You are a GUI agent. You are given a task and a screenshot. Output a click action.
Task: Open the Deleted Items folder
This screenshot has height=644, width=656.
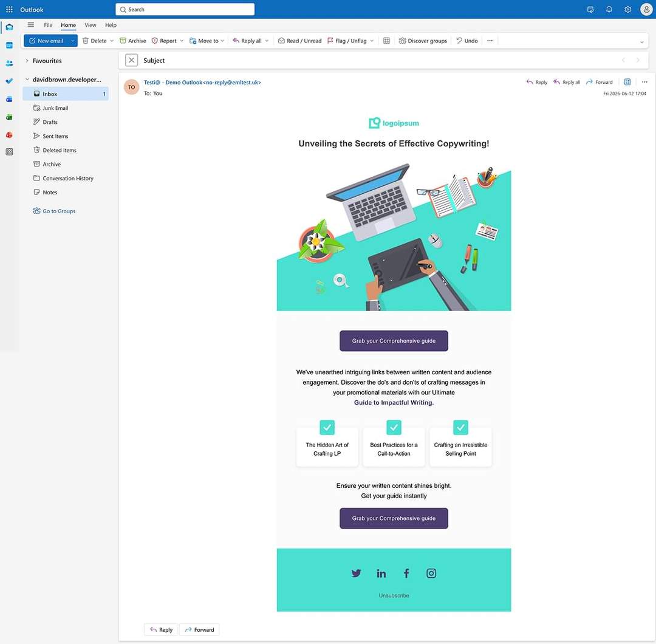[x=65, y=150]
